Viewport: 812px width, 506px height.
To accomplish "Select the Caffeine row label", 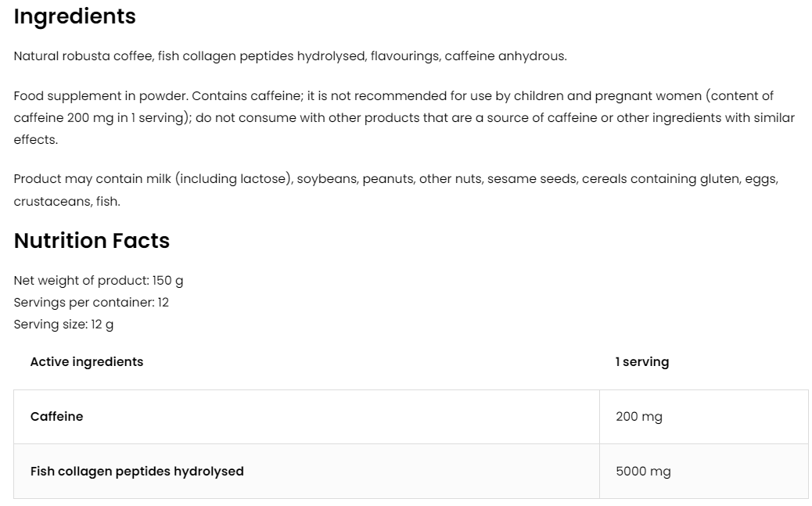I will tap(56, 417).
